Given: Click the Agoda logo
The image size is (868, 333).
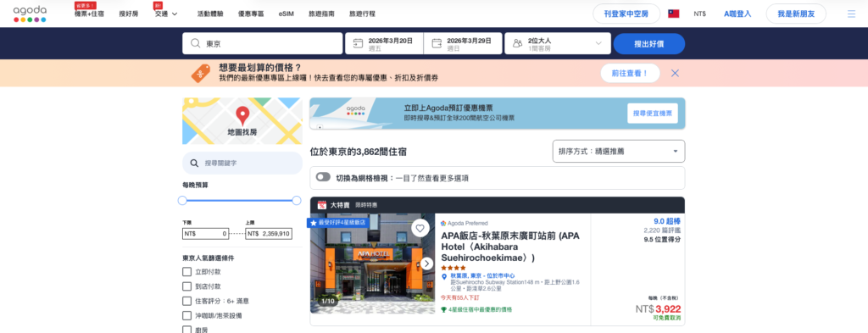Looking at the screenshot, I should (x=30, y=14).
